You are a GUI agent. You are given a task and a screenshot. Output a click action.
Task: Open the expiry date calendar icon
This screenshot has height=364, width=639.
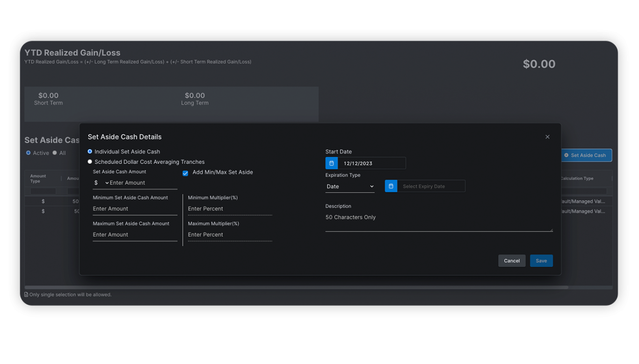pos(391,186)
